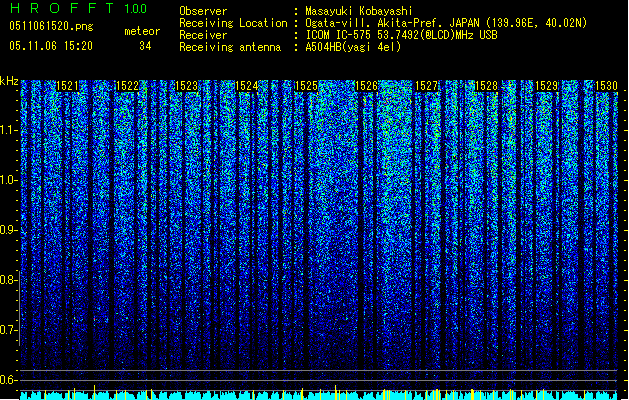Click the 1521 time marker
Screen dimensions: 629x400
pyautogui.click(x=67, y=86)
